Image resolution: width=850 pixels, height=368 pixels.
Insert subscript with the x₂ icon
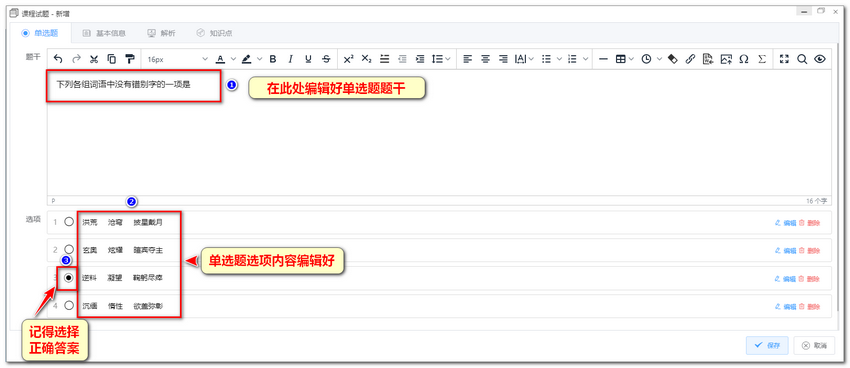tap(366, 59)
